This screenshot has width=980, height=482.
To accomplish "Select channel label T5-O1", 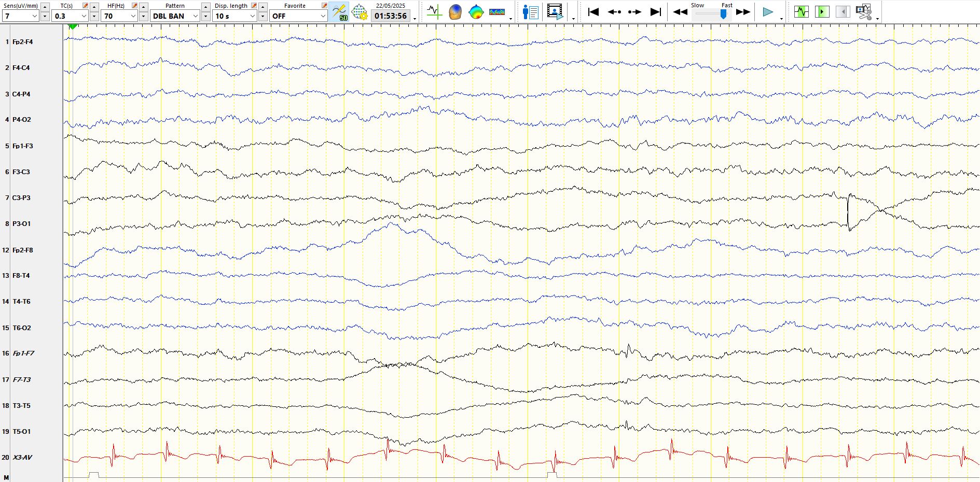I will pyautogui.click(x=21, y=432).
